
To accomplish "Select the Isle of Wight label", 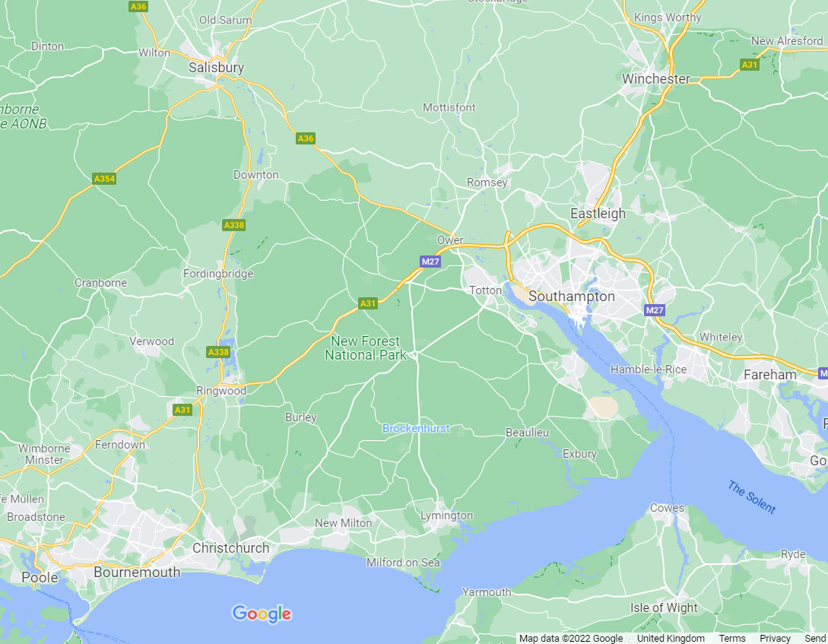I will 664,608.
